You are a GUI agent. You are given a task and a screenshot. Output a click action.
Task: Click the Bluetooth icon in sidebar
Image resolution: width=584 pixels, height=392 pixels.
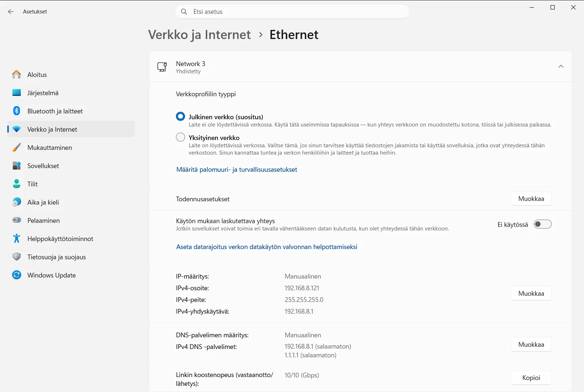point(16,111)
